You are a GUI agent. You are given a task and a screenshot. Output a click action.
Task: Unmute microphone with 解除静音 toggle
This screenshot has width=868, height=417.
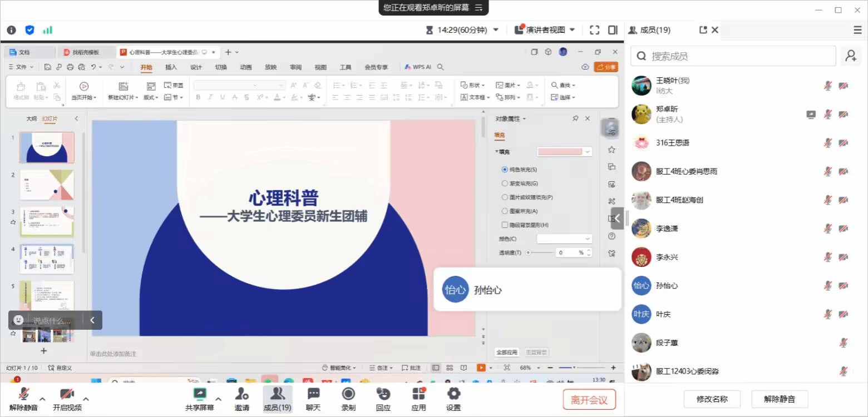pos(23,399)
